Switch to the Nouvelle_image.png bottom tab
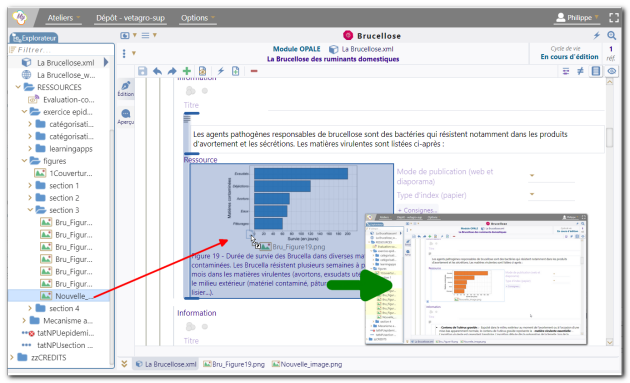Image resolution: width=630 pixels, height=383 pixels. pos(307,364)
